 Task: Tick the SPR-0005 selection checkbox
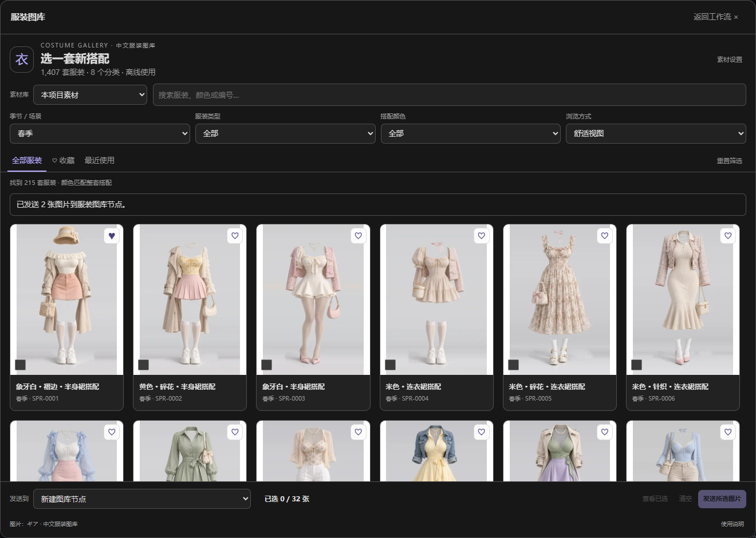click(513, 365)
